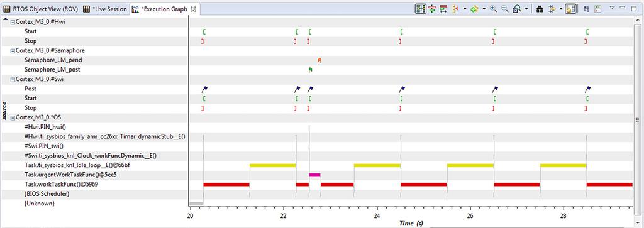Screen dimensions: 644x228
Task: Click the tree hierarchy toolbar icon
Action: pyautogui.click(x=586, y=9)
